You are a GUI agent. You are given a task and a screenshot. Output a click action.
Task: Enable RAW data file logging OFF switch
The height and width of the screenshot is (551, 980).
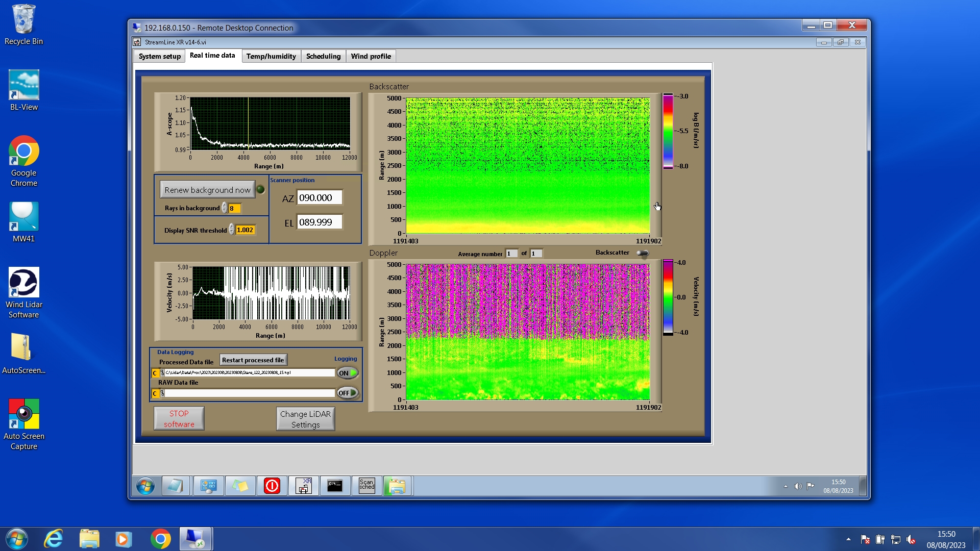348,393
